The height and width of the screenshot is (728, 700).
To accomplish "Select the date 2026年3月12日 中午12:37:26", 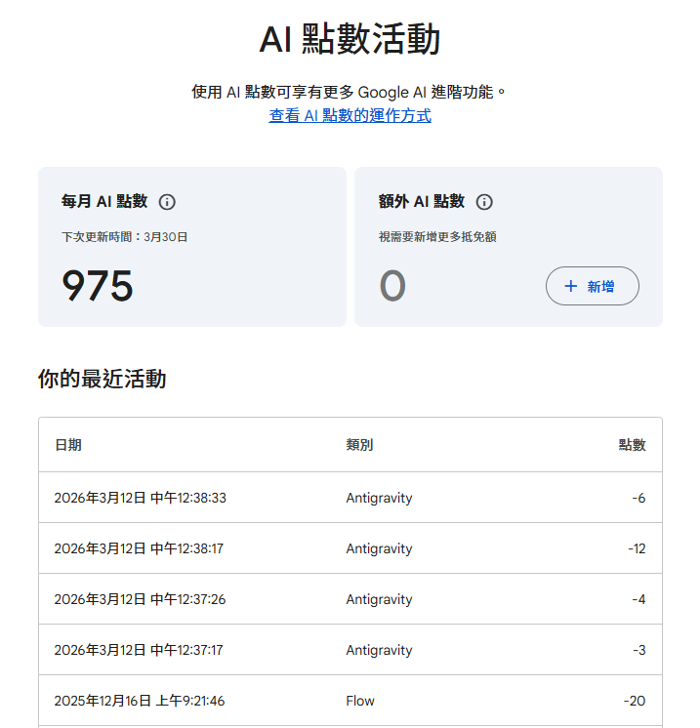I will coord(140,599).
